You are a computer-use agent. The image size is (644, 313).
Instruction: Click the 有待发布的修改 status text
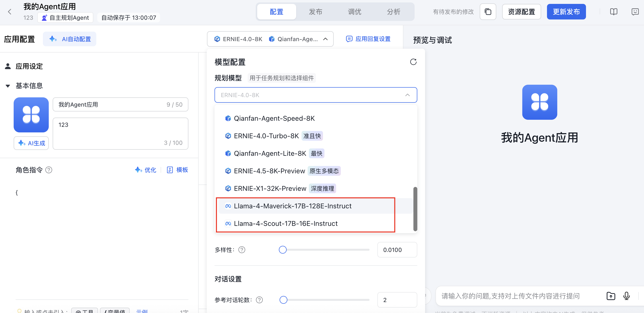[x=453, y=12]
